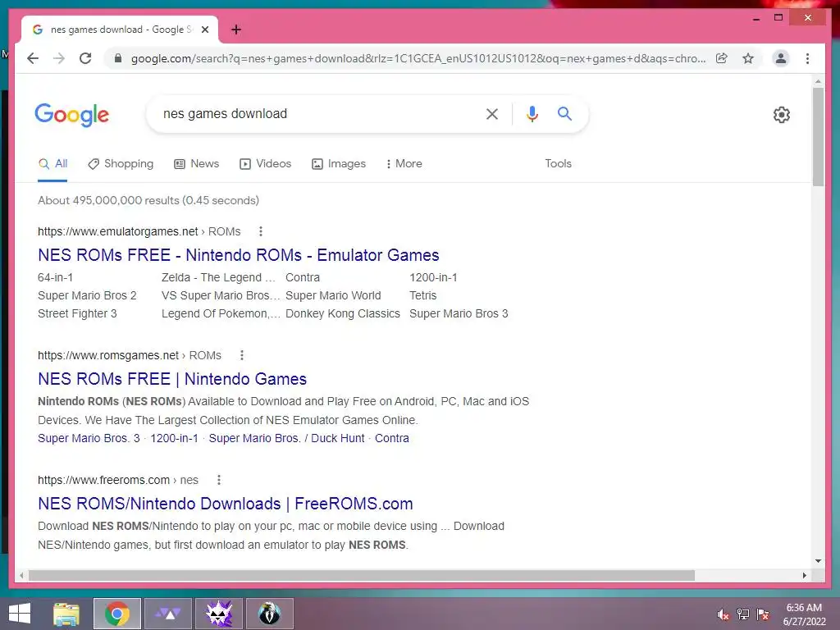Screen dimensions: 840x630
Task: Open the search Tools options
Action: [558, 163]
